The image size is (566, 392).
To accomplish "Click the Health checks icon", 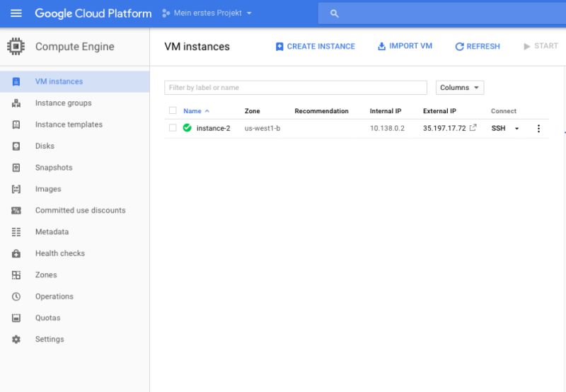I will click(x=16, y=254).
